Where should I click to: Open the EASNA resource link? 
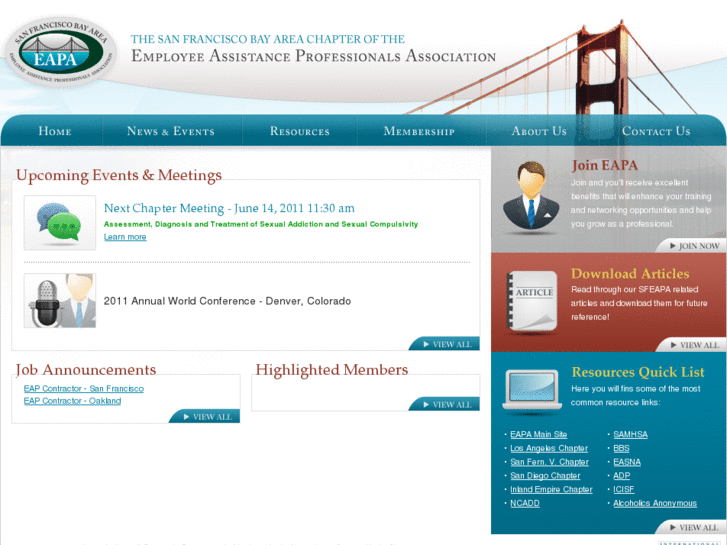pyautogui.click(x=627, y=462)
